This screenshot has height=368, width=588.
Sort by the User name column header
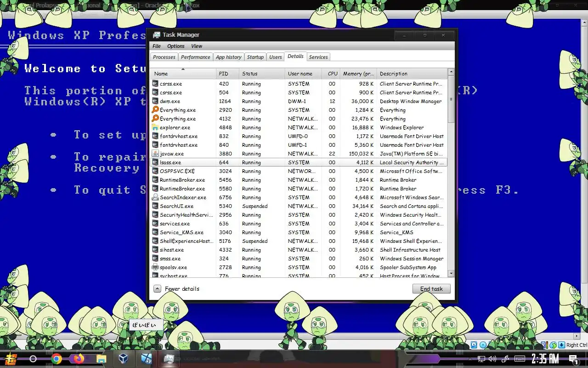pos(303,74)
